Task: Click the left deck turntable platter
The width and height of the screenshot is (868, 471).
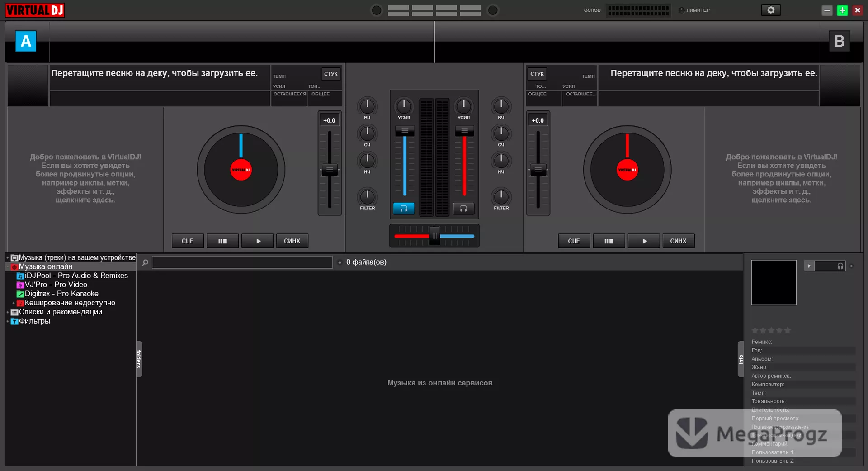Action: pyautogui.click(x=241, y=170)
